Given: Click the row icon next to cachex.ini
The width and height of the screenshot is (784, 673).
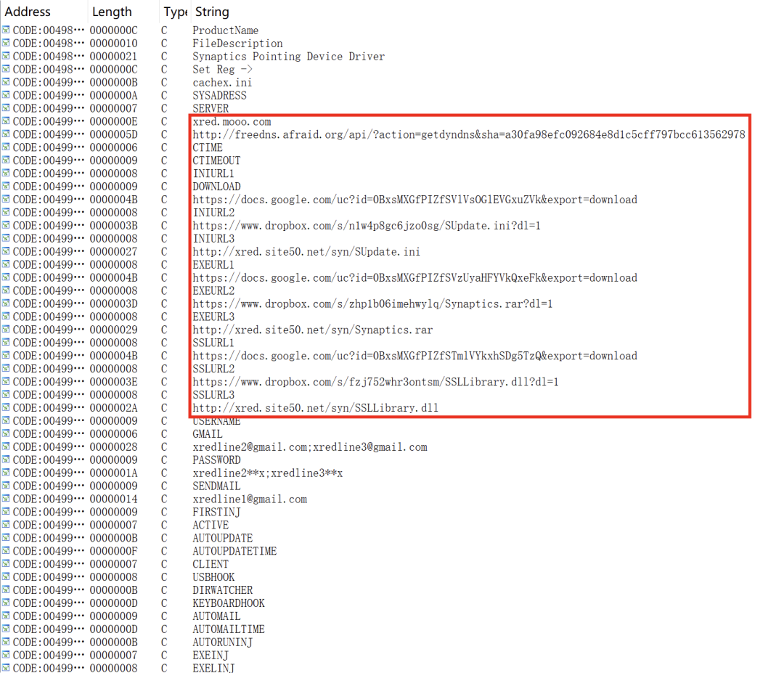Looking at the screenshot, I should (6, 82).
